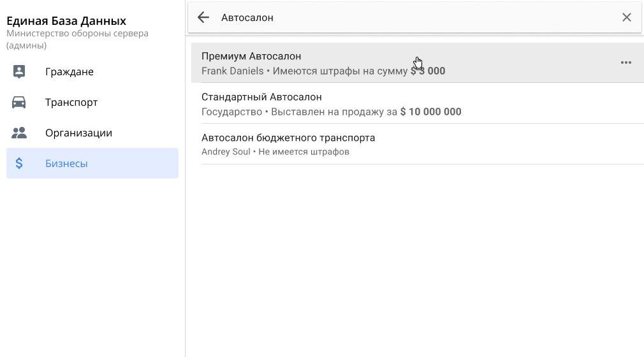Open the Премиум Автосалон entry

[x=251, y=56]
